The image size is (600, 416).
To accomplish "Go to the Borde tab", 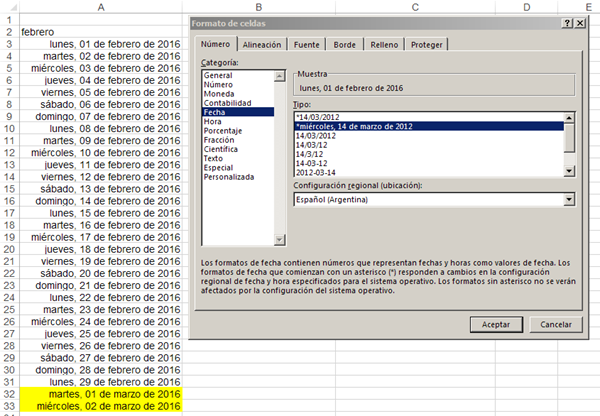I will (x=343, y=44).
